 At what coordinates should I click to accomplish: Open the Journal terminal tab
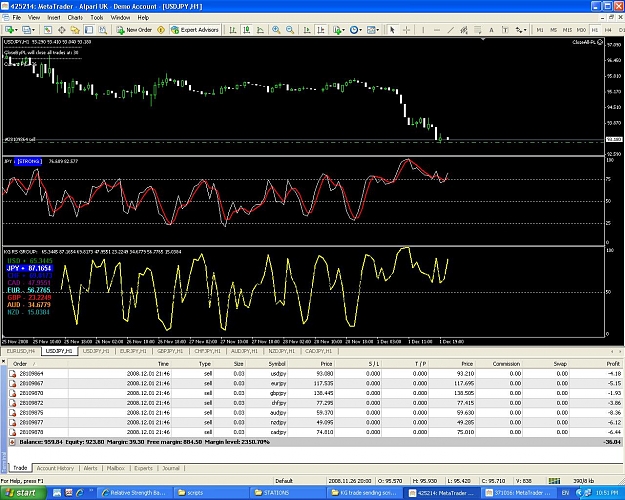(x=171, y=468)
